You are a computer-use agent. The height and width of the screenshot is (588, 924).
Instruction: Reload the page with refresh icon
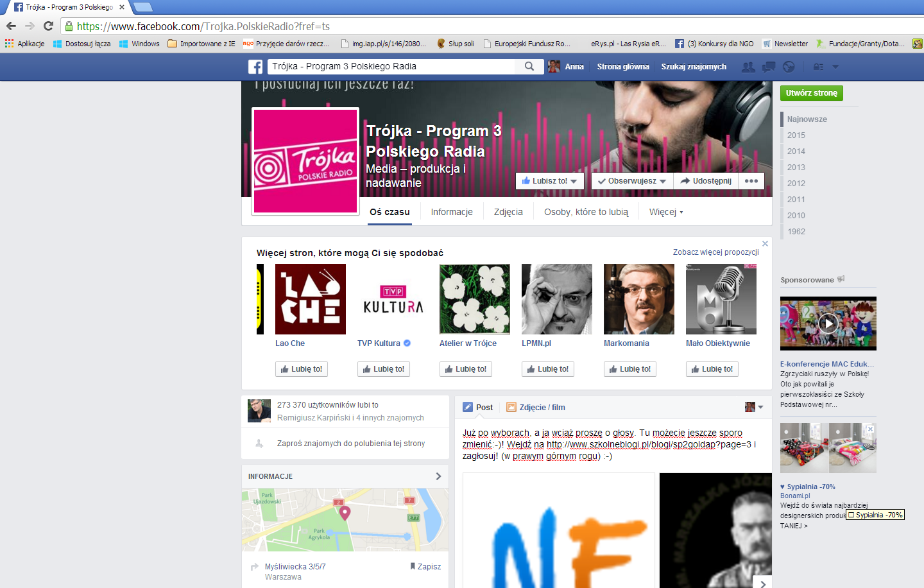[x=48, y=26]
